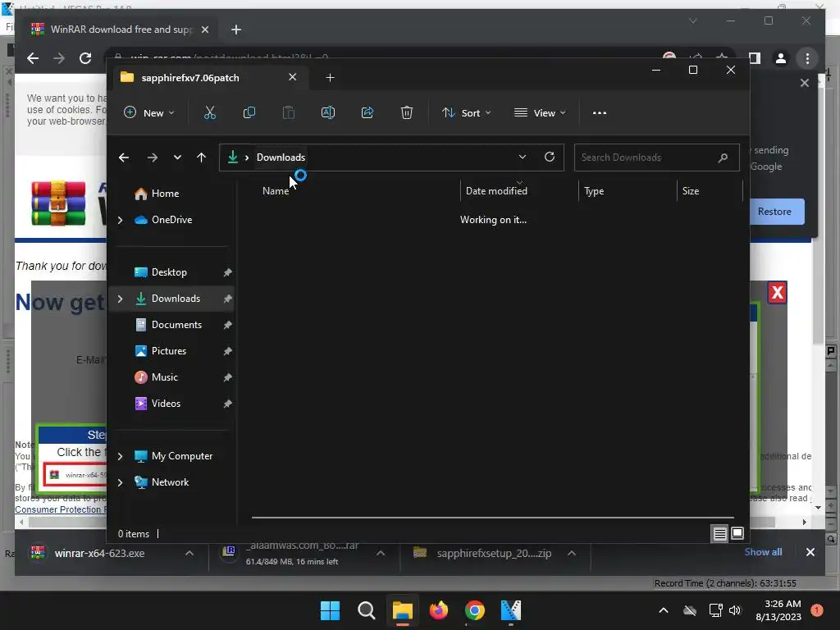Open a new Chrome tab with plus button

tap(235, 30)
